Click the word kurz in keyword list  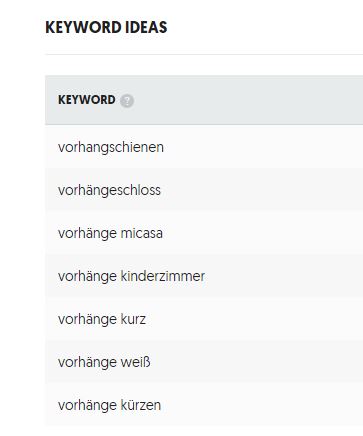pos(133,319)
